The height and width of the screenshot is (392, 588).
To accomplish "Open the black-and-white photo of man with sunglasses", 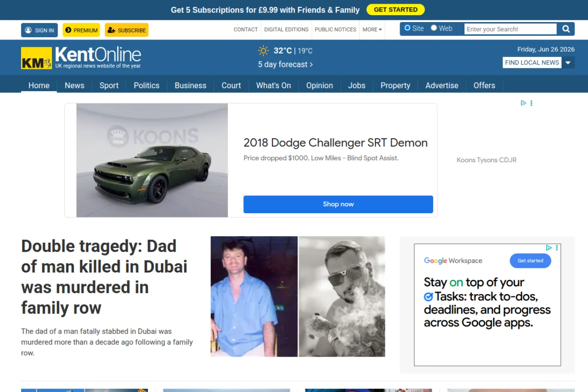I will click(342, 296).
